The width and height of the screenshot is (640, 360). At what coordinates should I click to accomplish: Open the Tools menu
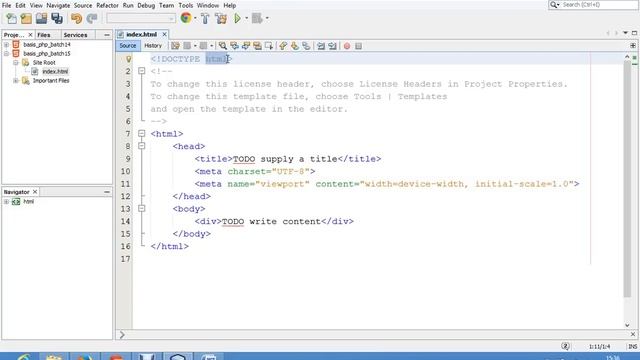pyautogui.click(x=185, y=5)
